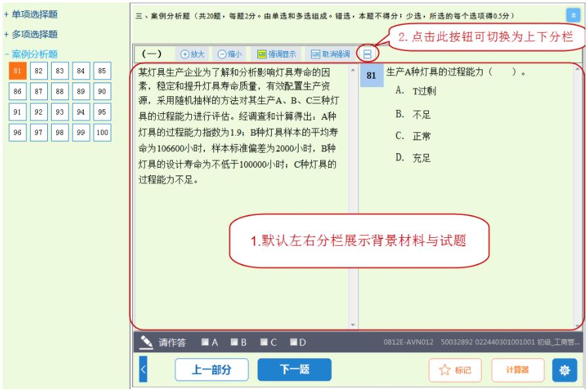Collapse the 案例分析题 section

pos(31,54)
